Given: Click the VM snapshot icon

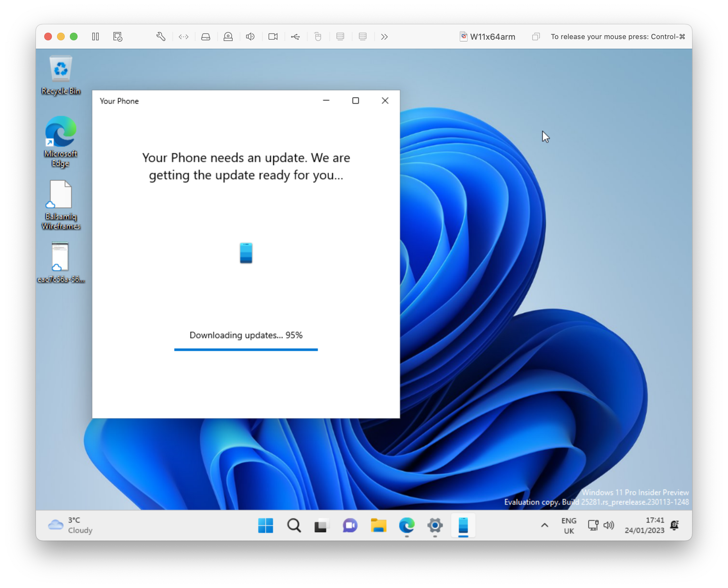Looking at the screenshot, I should point(118,37).
